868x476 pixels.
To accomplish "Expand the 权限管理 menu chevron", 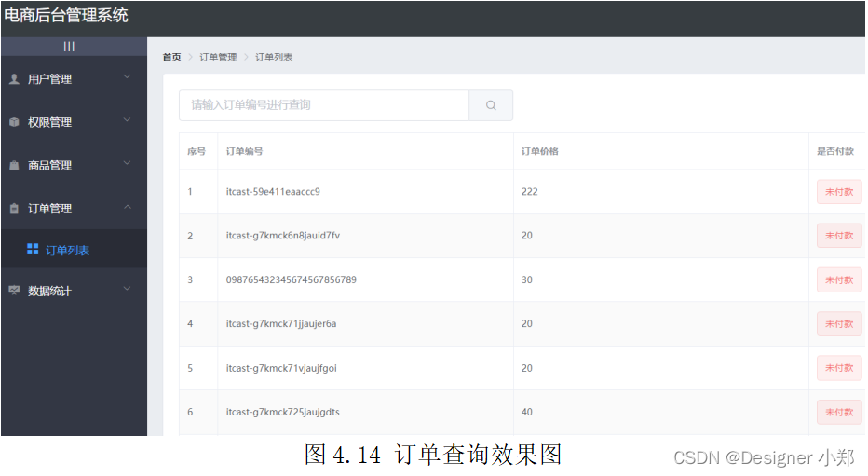I will 127,120.
